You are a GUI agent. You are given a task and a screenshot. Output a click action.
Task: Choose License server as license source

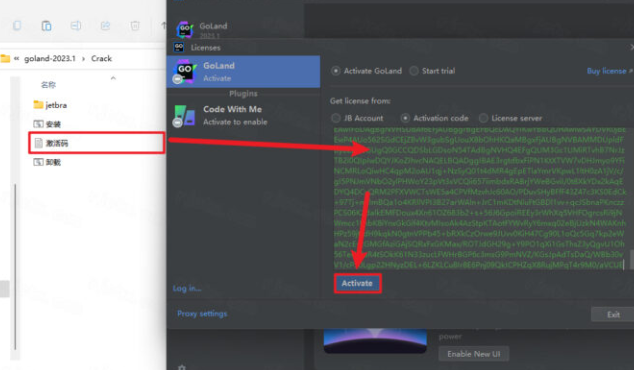483,118
